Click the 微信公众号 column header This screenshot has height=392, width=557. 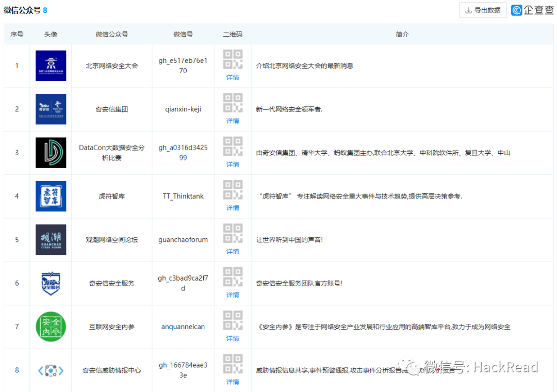coord(111,35)
